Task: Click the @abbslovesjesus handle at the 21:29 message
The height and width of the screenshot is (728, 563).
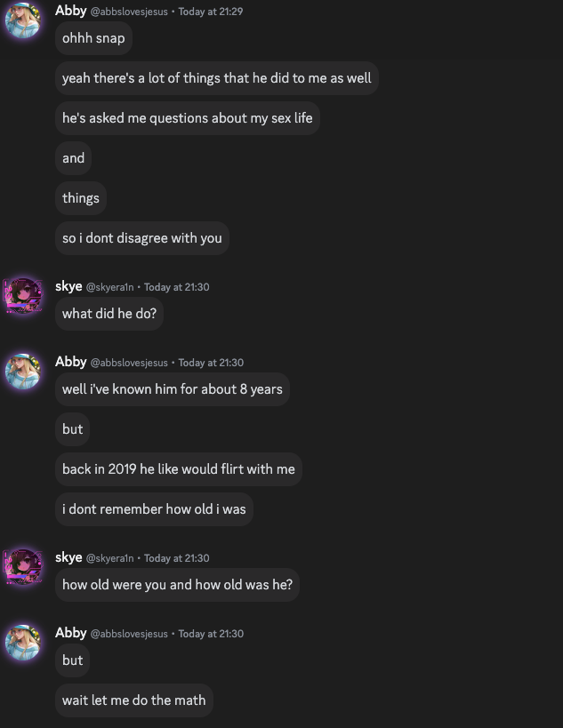Action: [129, 12]
